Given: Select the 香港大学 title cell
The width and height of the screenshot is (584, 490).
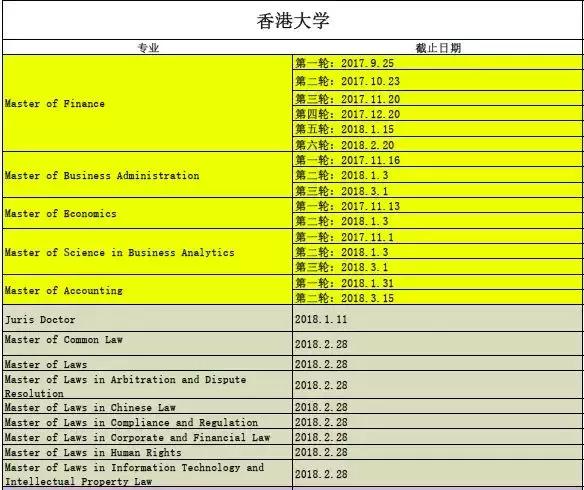Looking at the screenshot, I should click(292, 20).
